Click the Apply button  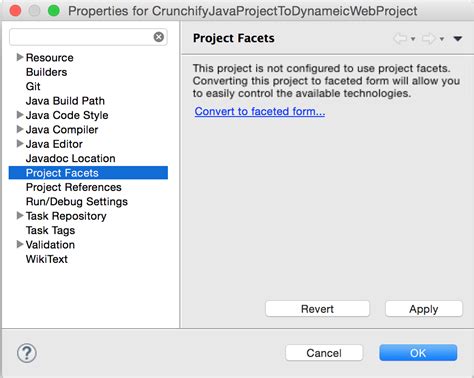tap(424, 309)
